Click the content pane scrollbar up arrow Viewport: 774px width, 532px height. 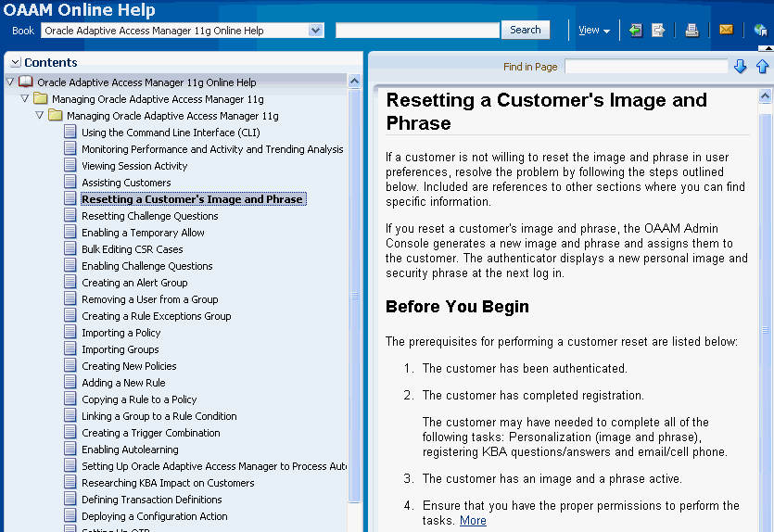pos(765,96)
